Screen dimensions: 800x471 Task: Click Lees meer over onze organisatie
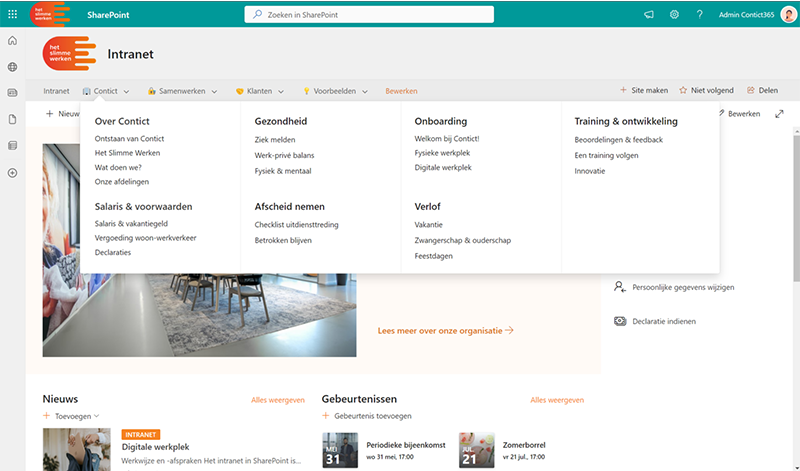(445, 329)
